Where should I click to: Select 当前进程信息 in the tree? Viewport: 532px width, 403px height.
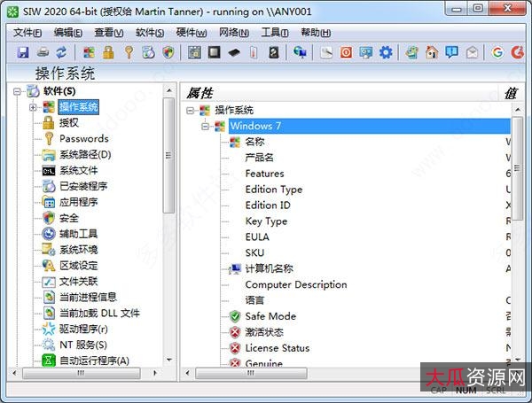tap(88, 298)
